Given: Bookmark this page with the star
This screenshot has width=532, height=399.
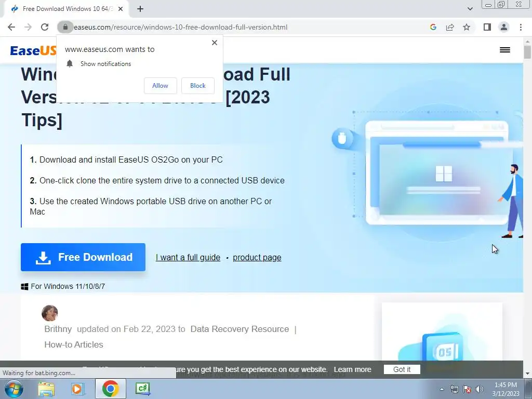Looking at the screenshot, I should coord(467,27).
